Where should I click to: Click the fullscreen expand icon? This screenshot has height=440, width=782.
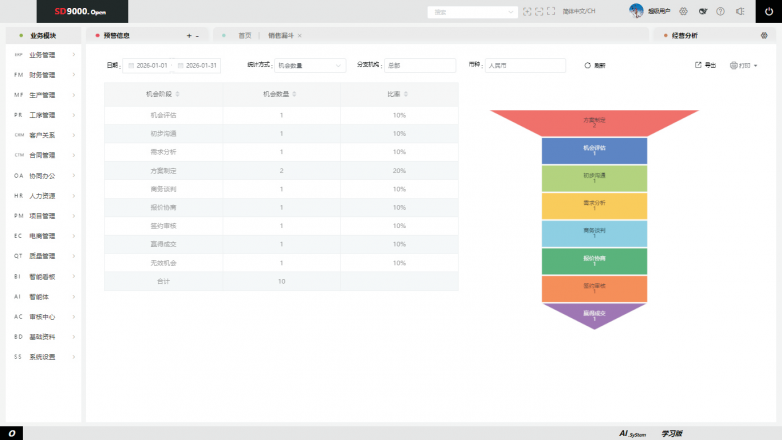tap(551, 12)
